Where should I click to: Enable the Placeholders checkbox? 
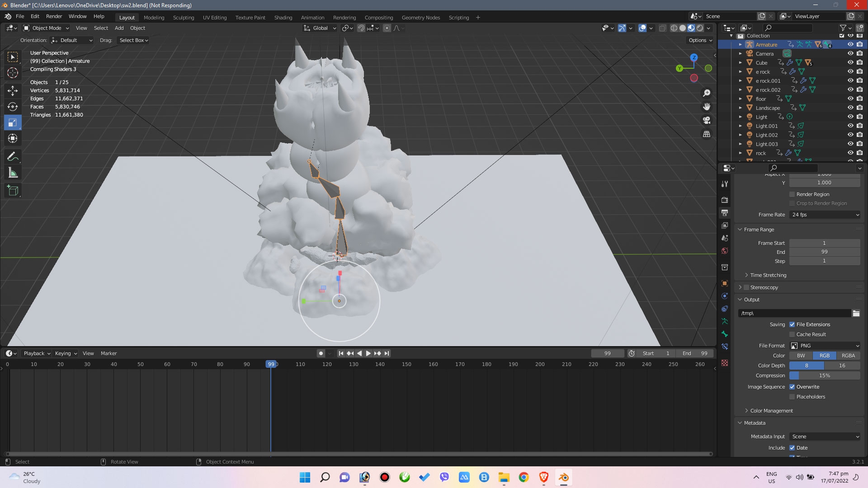[792, 397]
